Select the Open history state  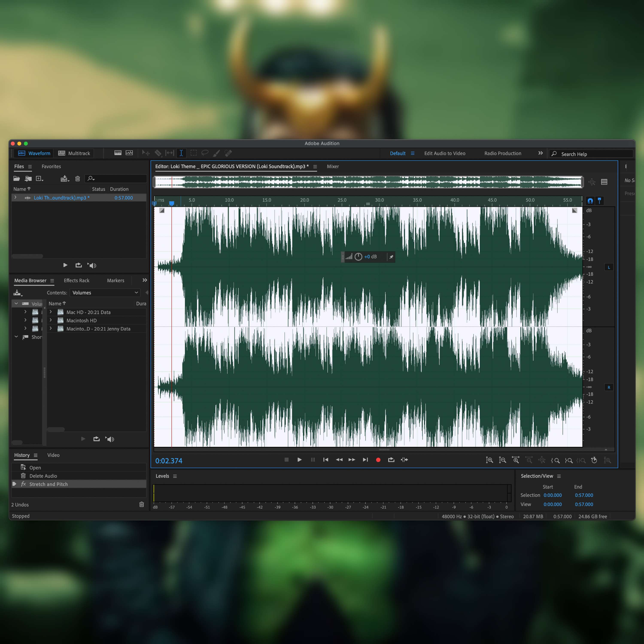[79, 467]
